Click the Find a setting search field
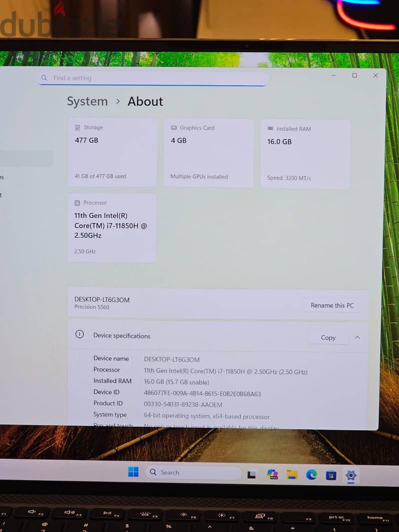Image resolution: width=399 pixels, height=532 pixels. click(x=153, y=78)
